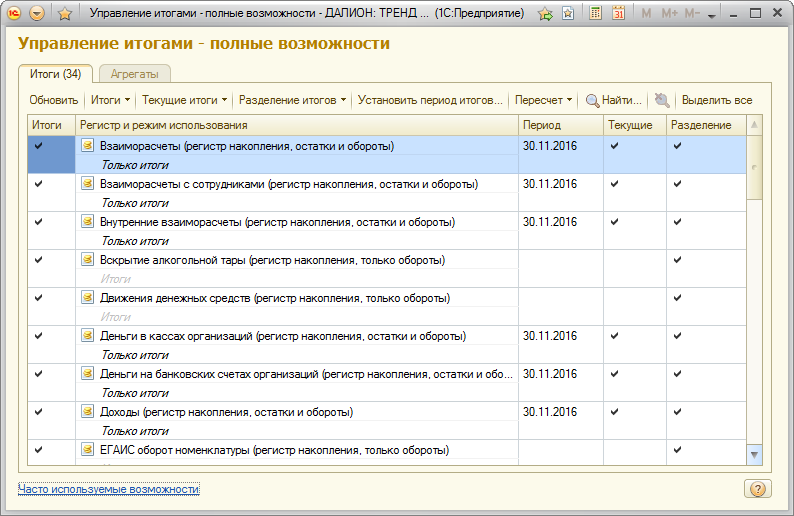794x516 pixels.
Task: Toggle Итоги checkmark for Вскрытие алкогольной тары row
Action: point(38,260)
